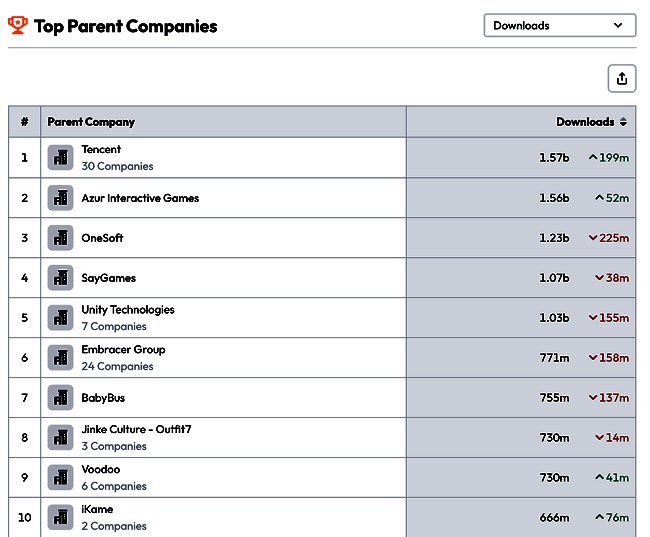
Task: Click OneSoft's 1.23b downloads value
Action: (553, 238)
